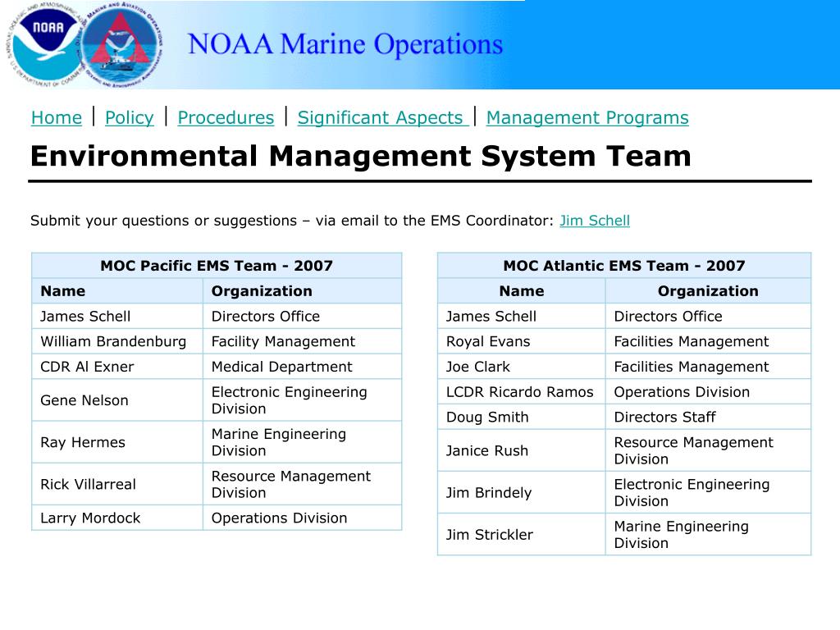Image resolution: width=840 pixels, height=630 pixels.
Task: Select the Facility Management organization cell
Action: pyautogui.click(x=302, y=341)
